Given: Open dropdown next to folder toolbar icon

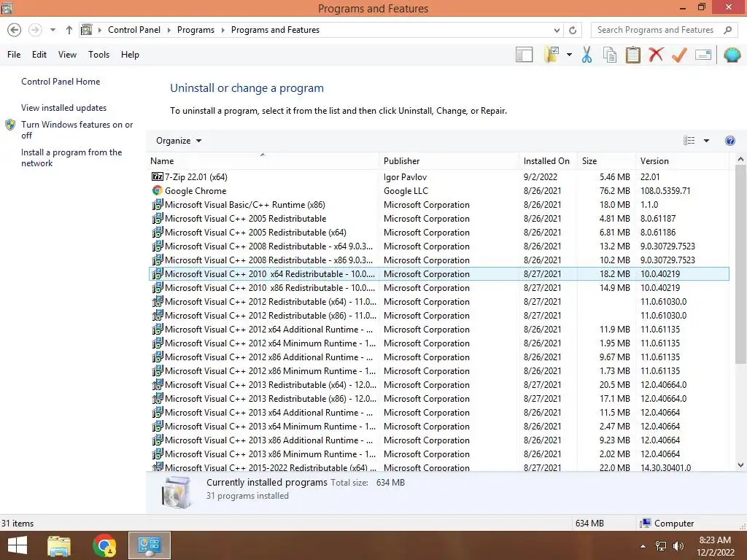Looking at the screenshot, I should click(x=569, y=55).
